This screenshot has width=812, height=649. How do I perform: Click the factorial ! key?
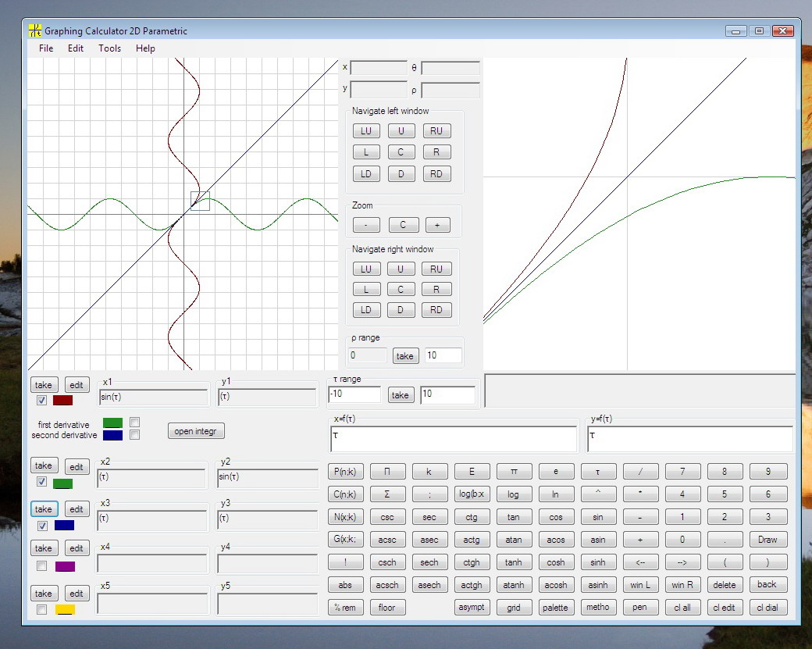(345, 562)
